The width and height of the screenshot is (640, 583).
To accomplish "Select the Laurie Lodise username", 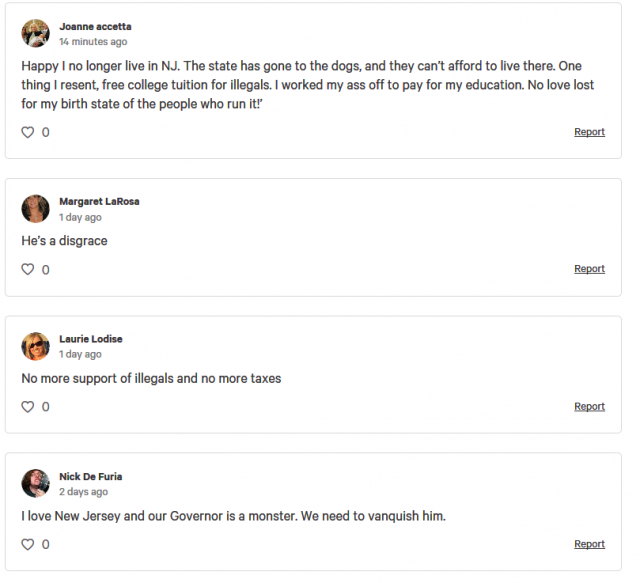I will pyautogui.click(x=90, y=339).
